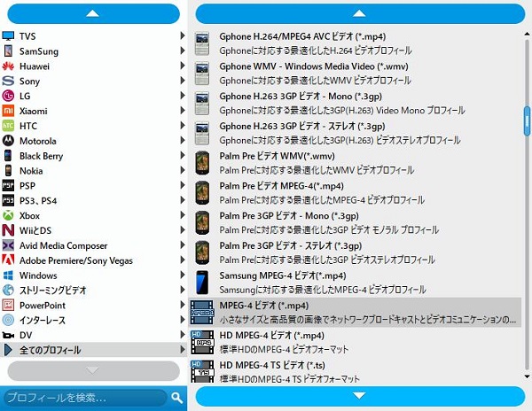The width and height of the screenshot is (532, 411).
Task: Choose HD MPEG-4 ビデオ (*.mp4)
Action: [x=356, y=342]
